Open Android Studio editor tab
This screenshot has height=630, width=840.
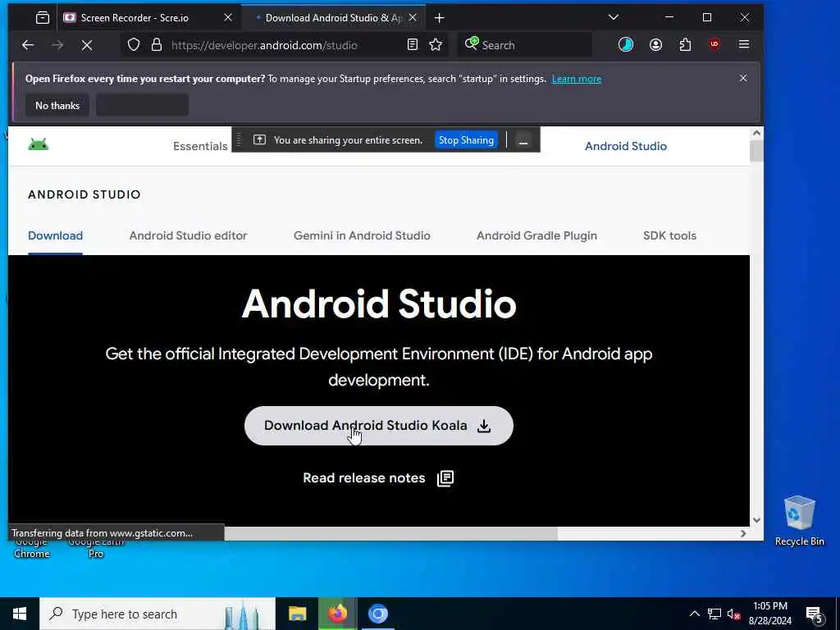click(188, 235)
